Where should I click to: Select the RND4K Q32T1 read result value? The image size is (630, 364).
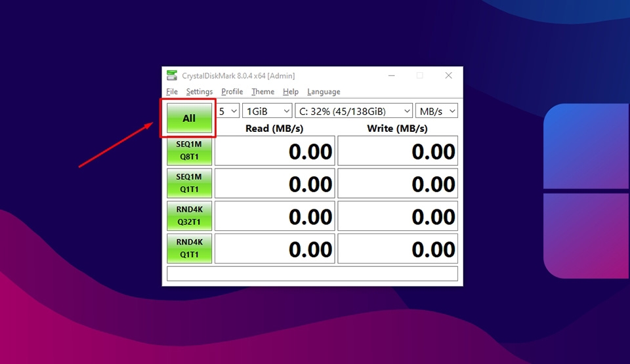click(x=275, y=216)
